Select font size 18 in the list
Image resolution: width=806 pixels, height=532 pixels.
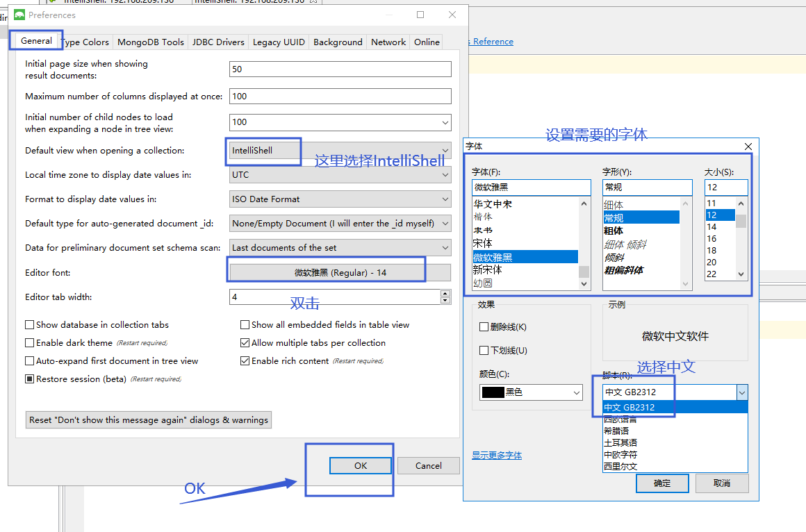(x=712, y=250)
